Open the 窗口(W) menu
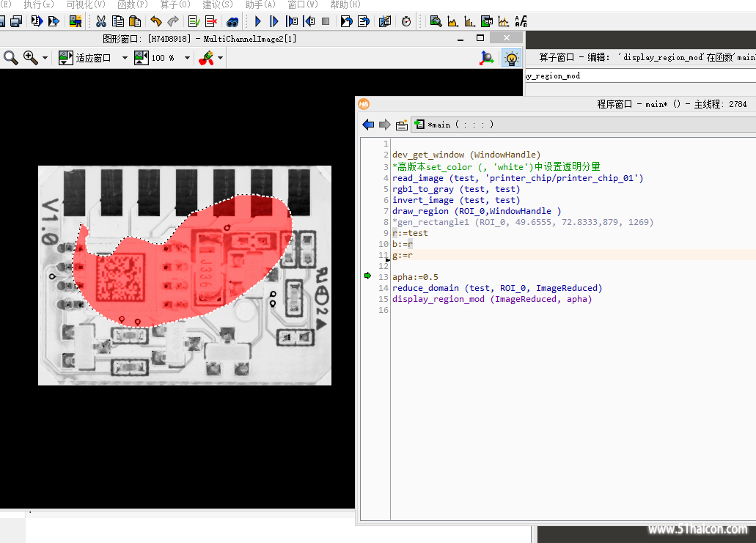 pos(303,5)
